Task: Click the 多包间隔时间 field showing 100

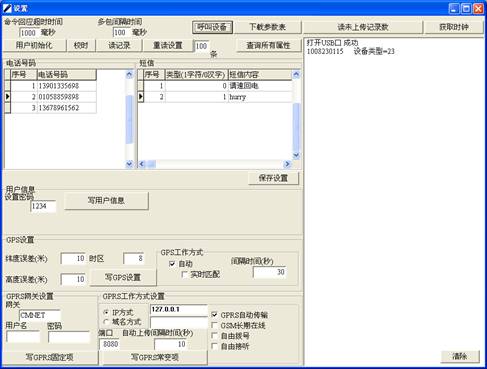Action: [x=121, y=33]
